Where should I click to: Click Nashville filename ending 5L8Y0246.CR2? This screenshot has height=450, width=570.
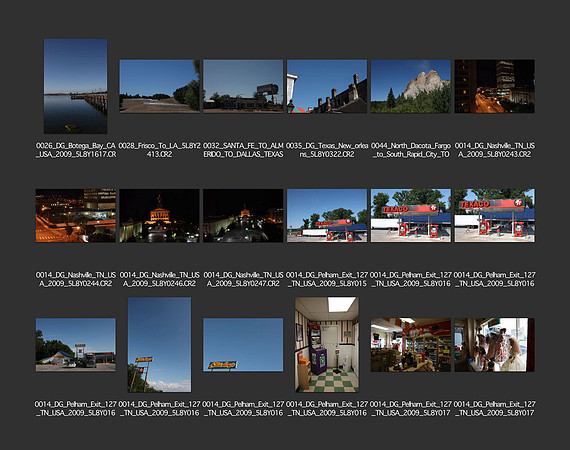point(159,279)
